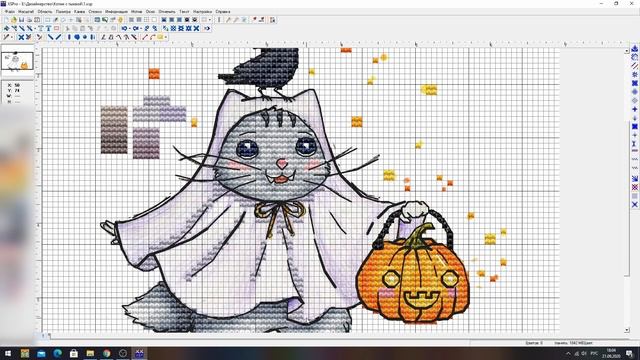This screenshot has height=360, width=640.
Task: Select the gray diamond stitch in right panel
Action: coord(635,100)
